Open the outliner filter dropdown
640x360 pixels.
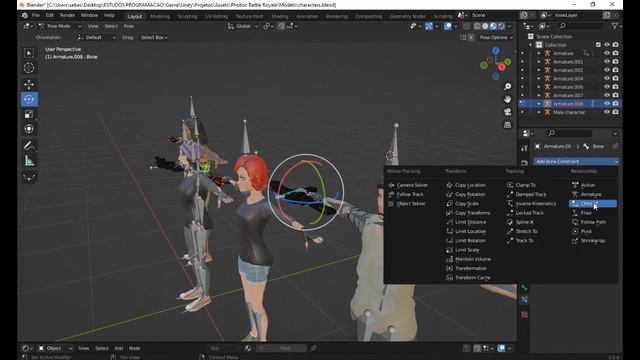[615, 26]
